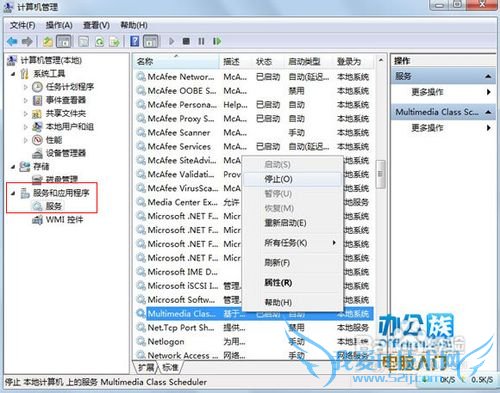Select the McAfee Networ... service icon
500x393 pixels.
[x=141, y=77]
